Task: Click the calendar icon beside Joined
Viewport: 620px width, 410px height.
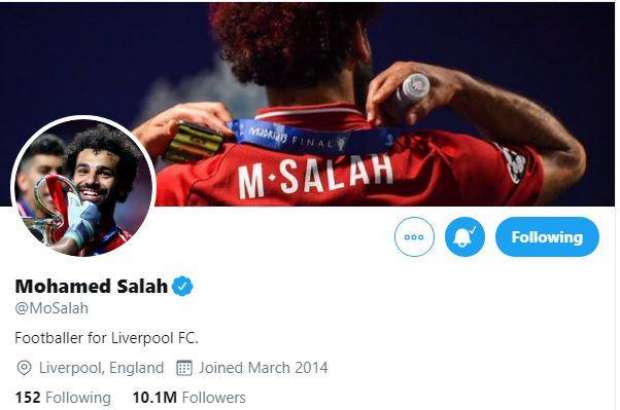Action: pyautogui.click(x=184, y=368)
